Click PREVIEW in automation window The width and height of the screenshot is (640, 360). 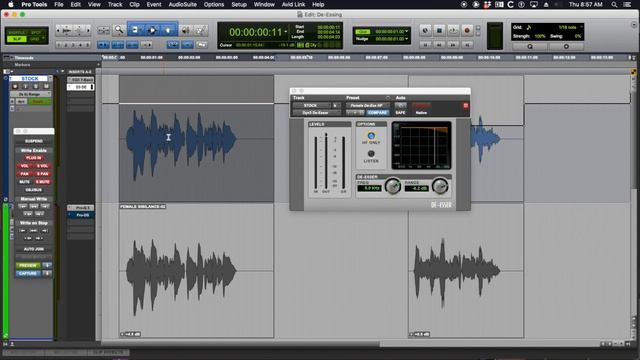pos(28,265)
